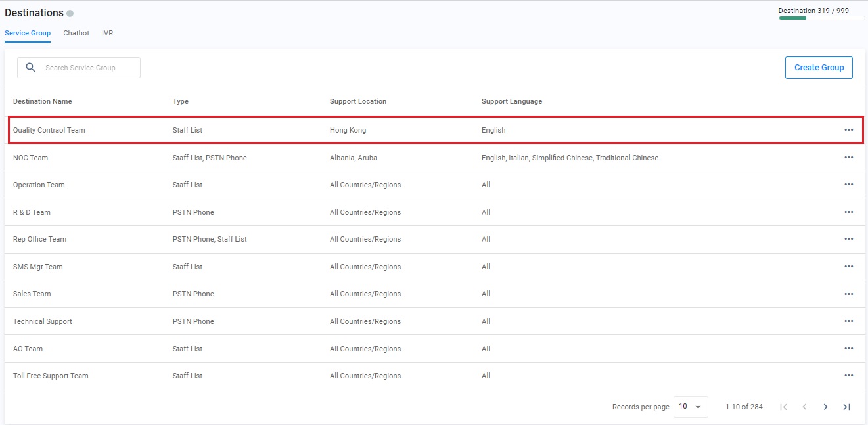Go to previous page of records
868x425 pixels.
pos(804,407)
